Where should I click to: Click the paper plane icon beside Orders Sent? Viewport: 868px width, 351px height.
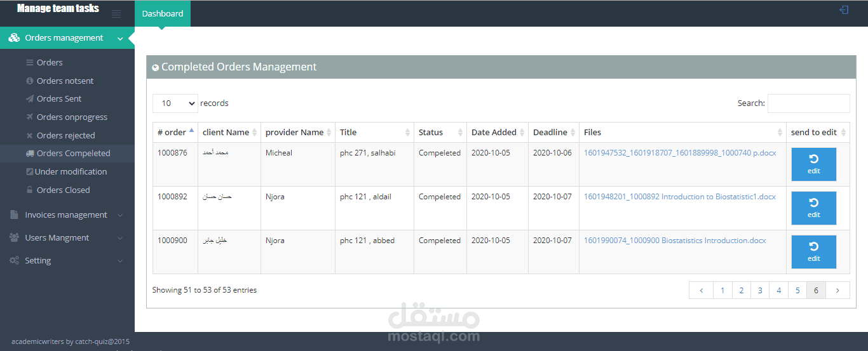click(29, 98)
